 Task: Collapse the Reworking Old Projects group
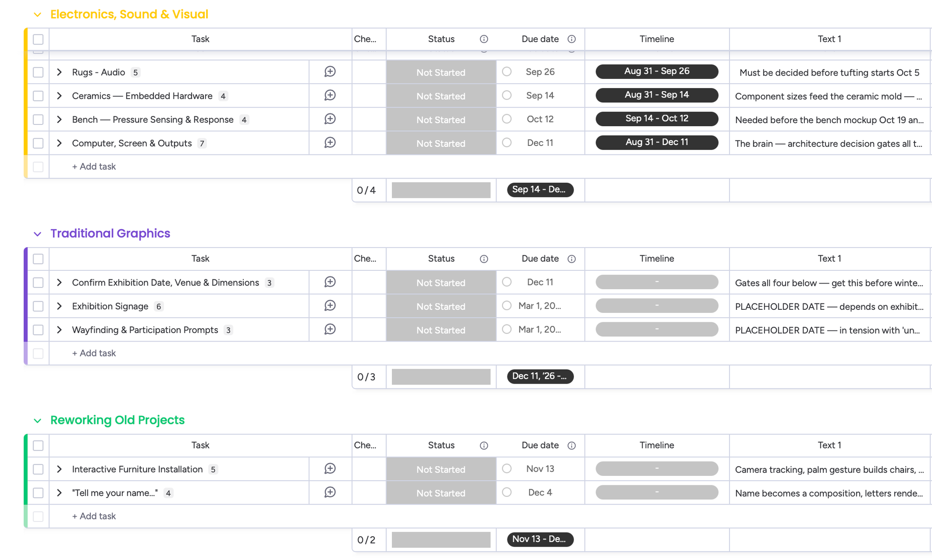[x=38, y=421]
